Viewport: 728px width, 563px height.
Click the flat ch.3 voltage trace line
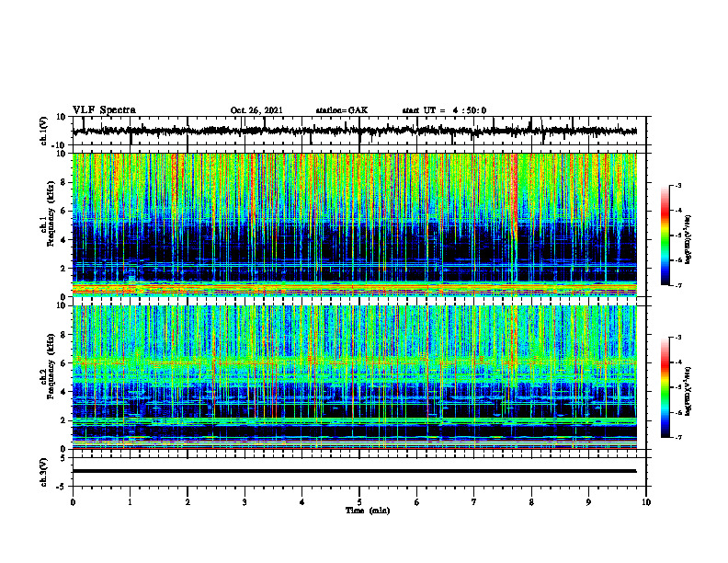[x=354, y=471]
